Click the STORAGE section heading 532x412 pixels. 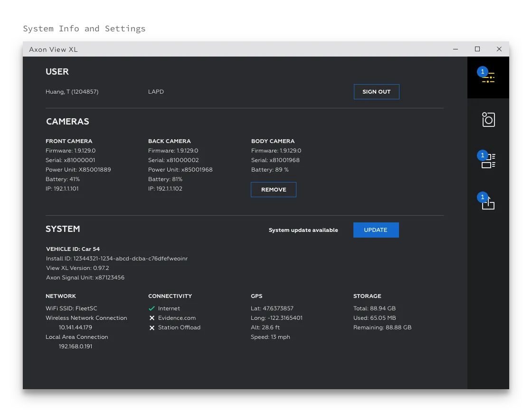(367, 296)
